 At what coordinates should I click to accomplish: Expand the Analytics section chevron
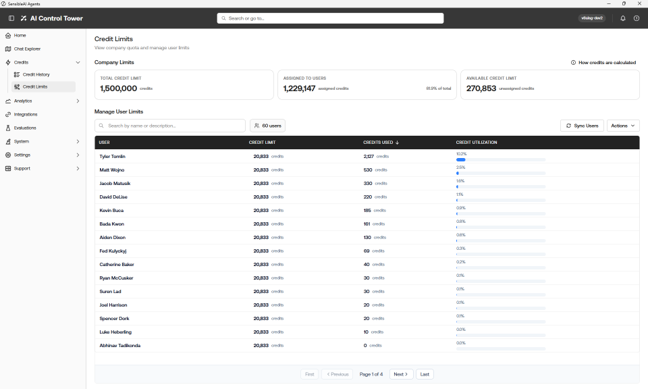click(78, 101)
